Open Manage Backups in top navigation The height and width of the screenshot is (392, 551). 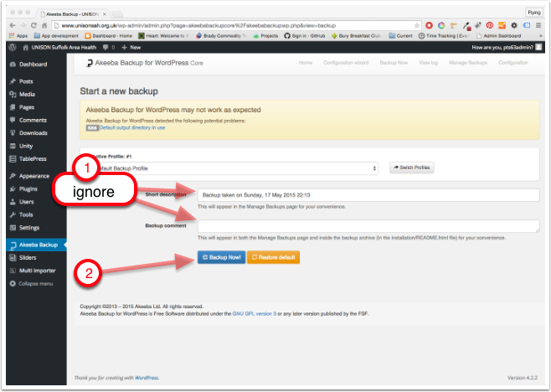click(x=468, y=63)
